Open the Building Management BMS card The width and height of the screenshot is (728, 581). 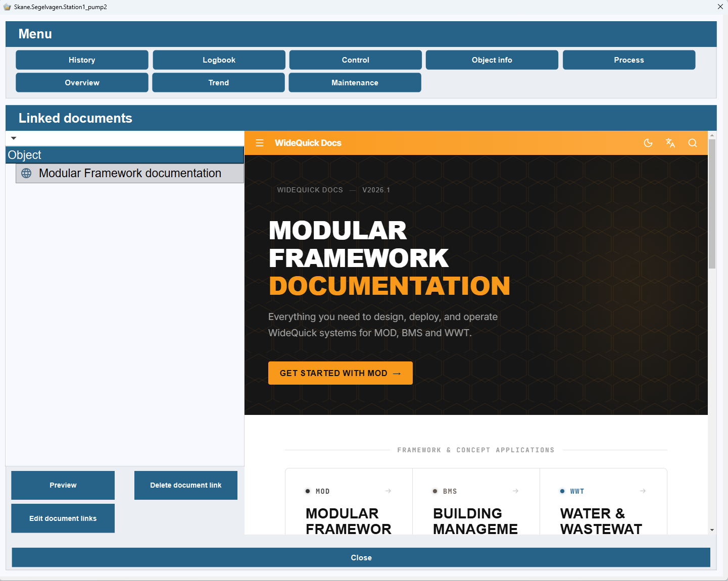pos(476,501)
